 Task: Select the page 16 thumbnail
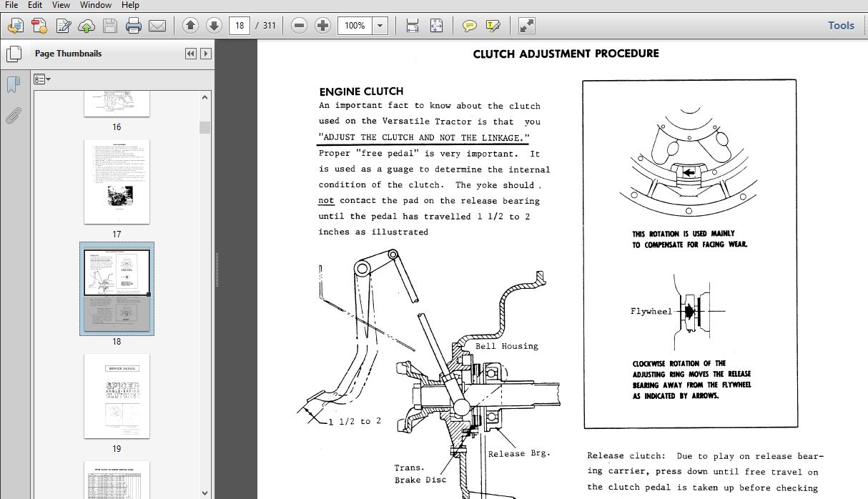tap(117, 104)
